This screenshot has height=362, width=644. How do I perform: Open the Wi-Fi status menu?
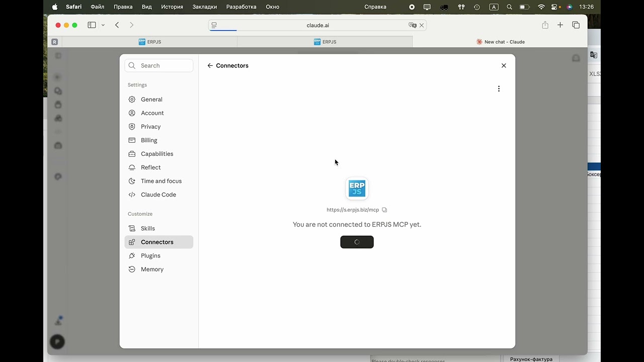click(x=541, y=7)
